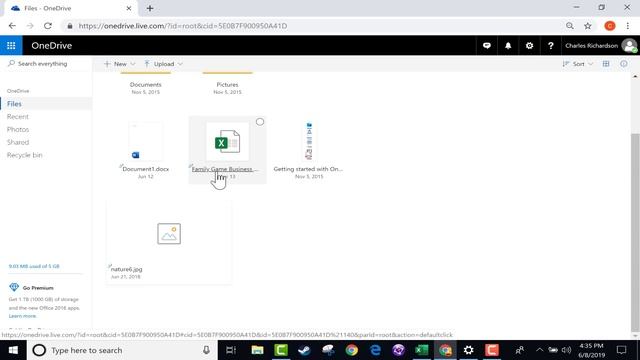
Task: Open Recent in the sidebar
Action: pos(18,117)
